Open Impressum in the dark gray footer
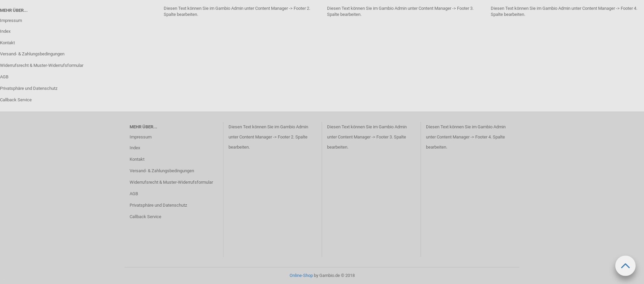The height and width of the screenshot is (284, 644). click(x=140, y=137)
